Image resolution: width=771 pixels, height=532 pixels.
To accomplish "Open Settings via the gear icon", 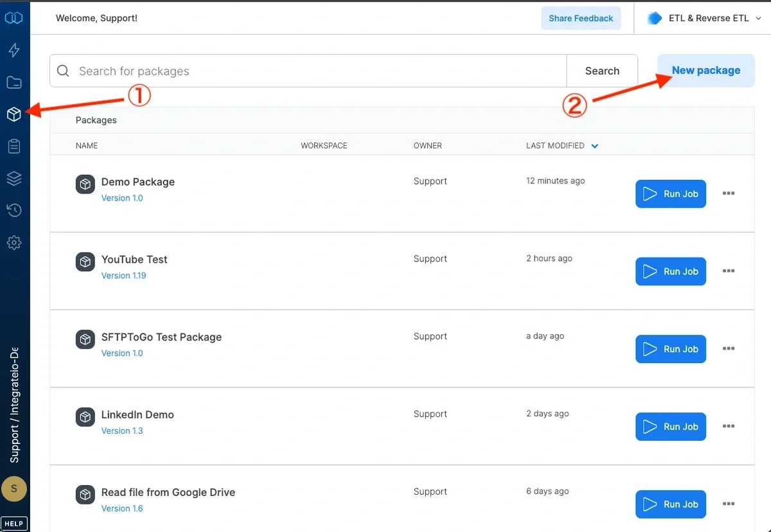I will tap(14, 242).
